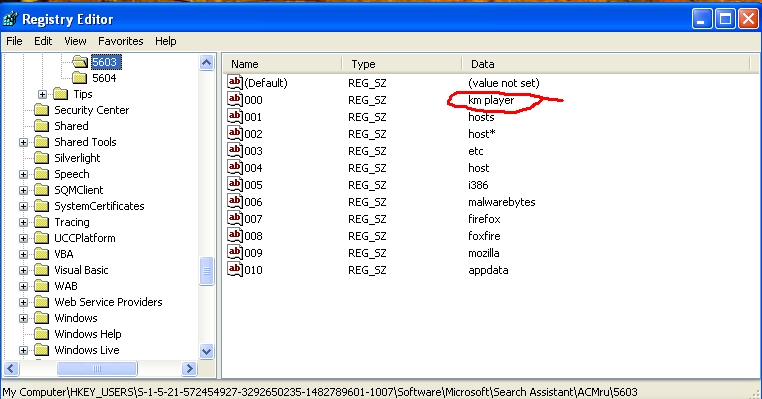
Task: Click the (Default) string value icon
Action: (235, 82)
